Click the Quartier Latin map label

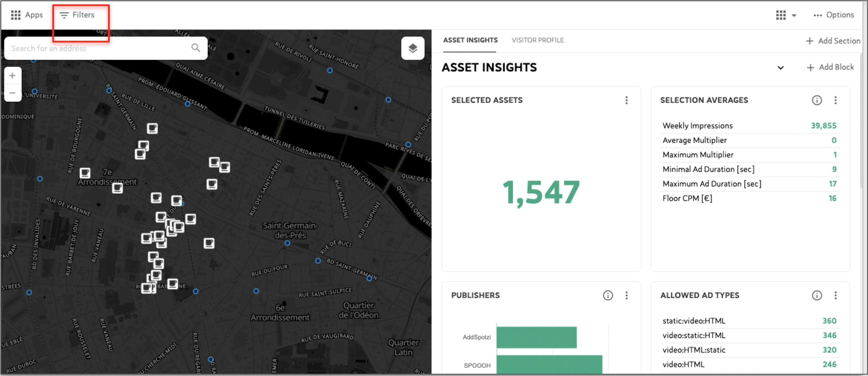tap(403, 347)
